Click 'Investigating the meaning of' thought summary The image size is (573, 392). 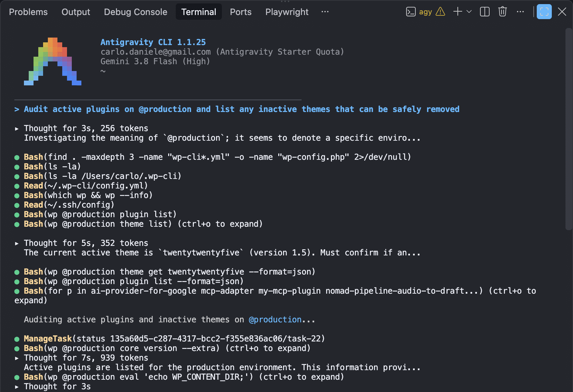[222, 138]
